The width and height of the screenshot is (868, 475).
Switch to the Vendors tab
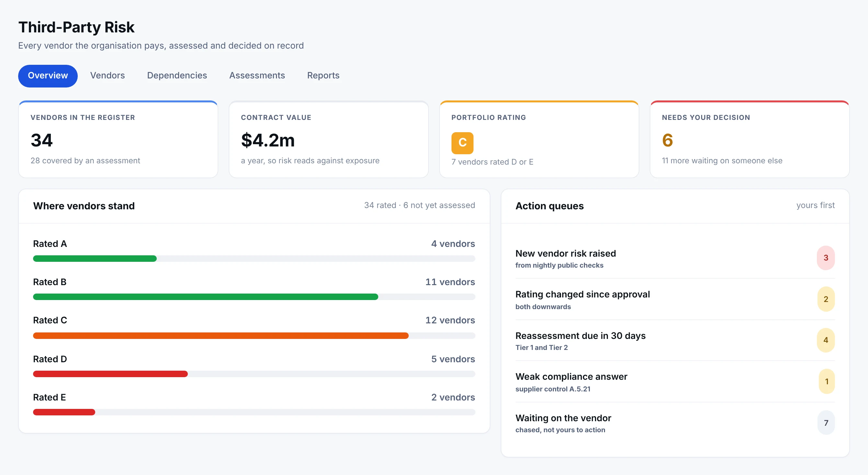[108, 75]
